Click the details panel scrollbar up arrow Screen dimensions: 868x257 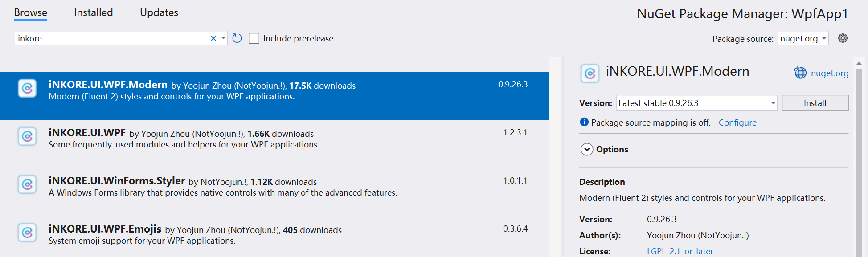[x=859, y=63]
